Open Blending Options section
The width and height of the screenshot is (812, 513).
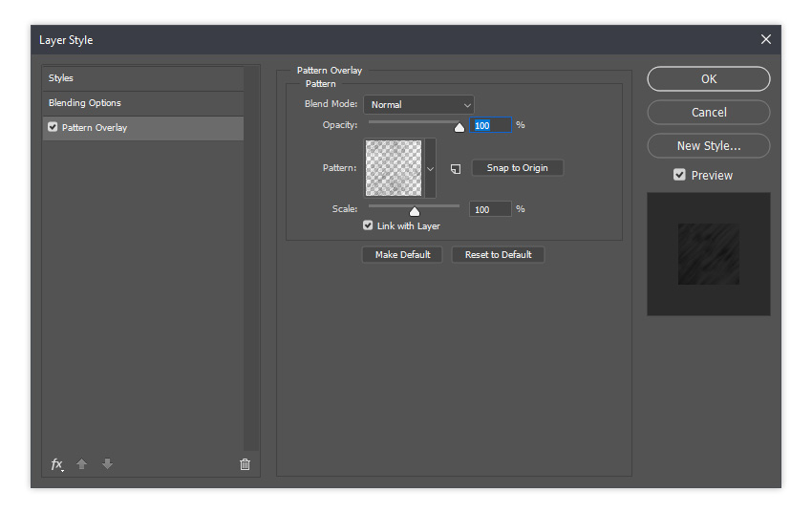pos(143,103)
